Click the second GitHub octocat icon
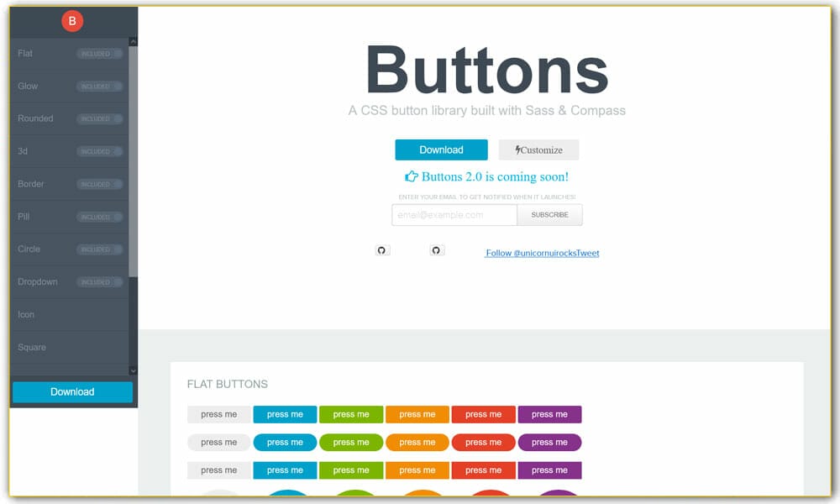This screenshot has height=504, width=840. coord(437,249)
